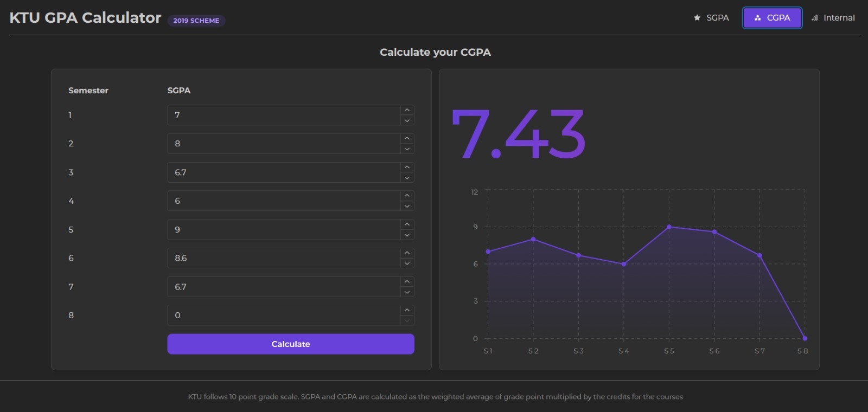Click the 7.43 CGPA result
868x412 pixels.
coord(518,134)
